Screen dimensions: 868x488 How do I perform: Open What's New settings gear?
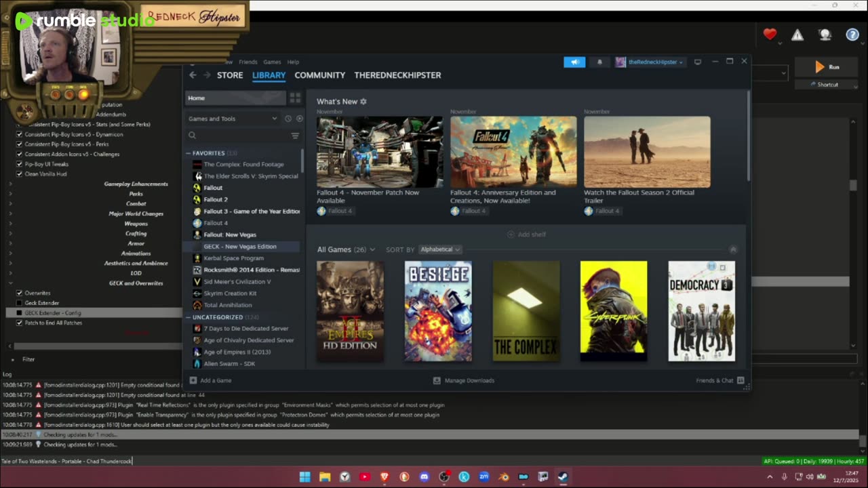pos(363,102)
